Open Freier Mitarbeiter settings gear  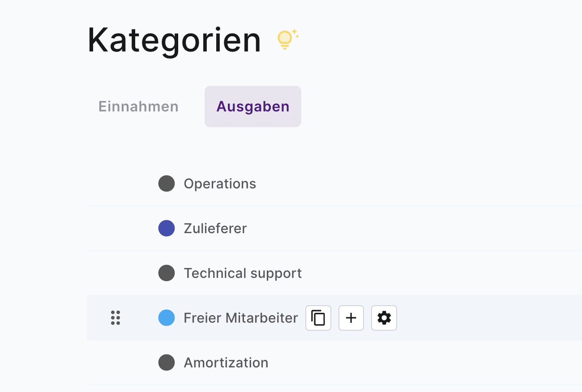(384, 318)
